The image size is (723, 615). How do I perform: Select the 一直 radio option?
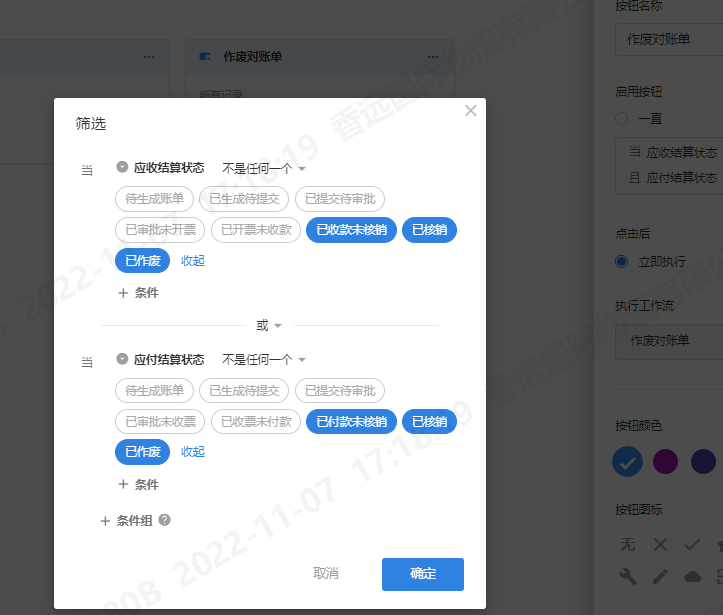(622, 118)
